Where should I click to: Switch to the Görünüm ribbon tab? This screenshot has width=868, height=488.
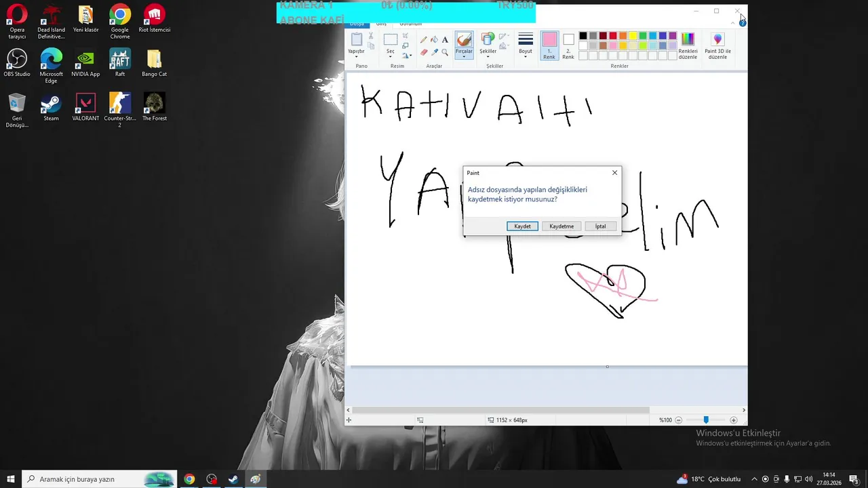pos(411,24)
